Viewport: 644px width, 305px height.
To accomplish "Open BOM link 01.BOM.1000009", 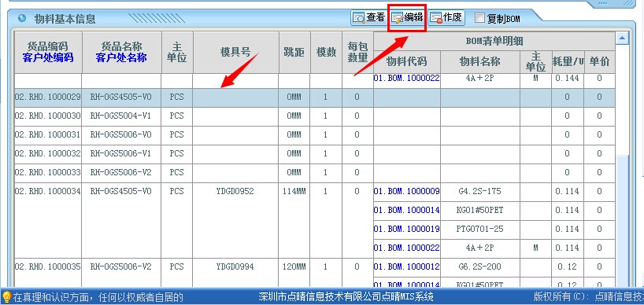I will [x=406, y=192].
